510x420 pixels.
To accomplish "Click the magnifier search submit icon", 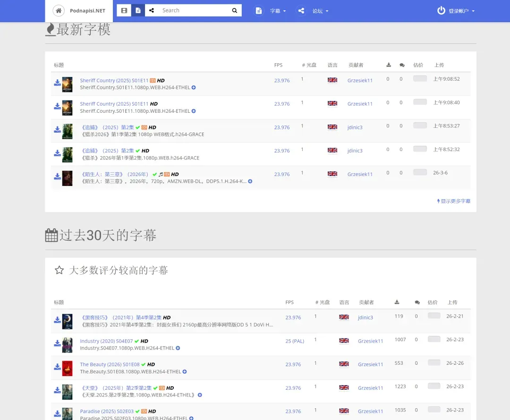I will pyautogui.click(x=235, y=10).
